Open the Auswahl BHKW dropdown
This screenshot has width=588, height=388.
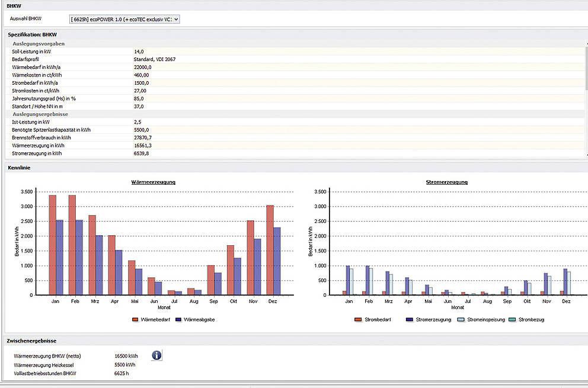[x=124, y=19]
